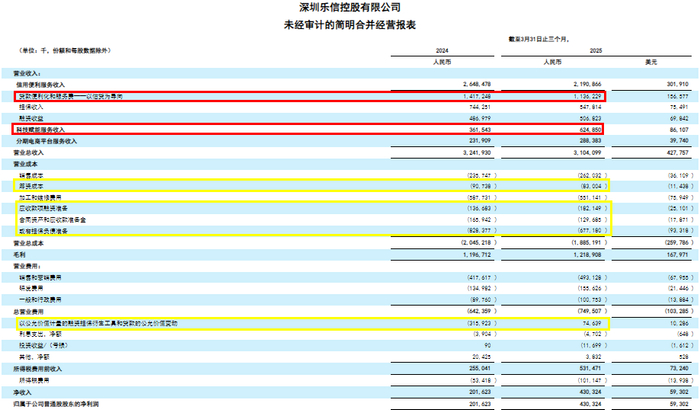The height and width of the screenshot is (410, 700).
Task: Select the 所得税费用前收入 row label
Action: [x=38, y=369]
